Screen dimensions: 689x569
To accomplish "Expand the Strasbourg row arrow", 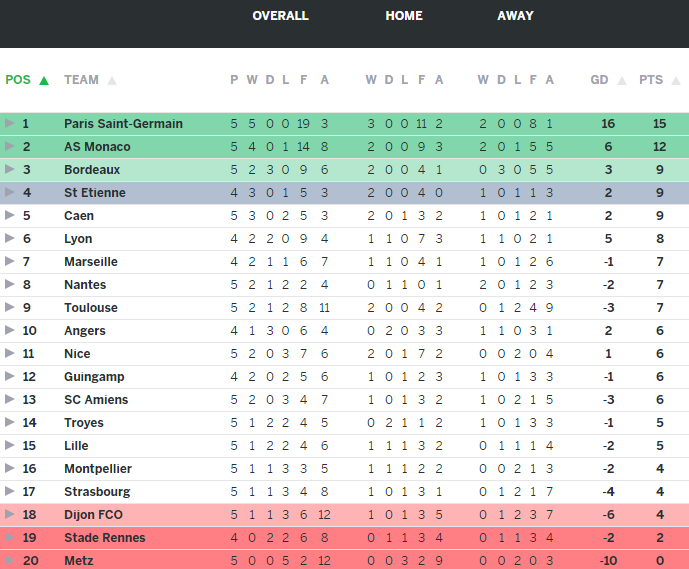I will tap(10, 492).
